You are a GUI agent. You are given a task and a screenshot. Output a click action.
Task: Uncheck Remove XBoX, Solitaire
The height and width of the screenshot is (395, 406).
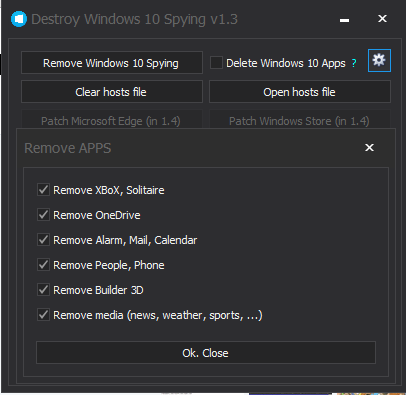[43, 190]
